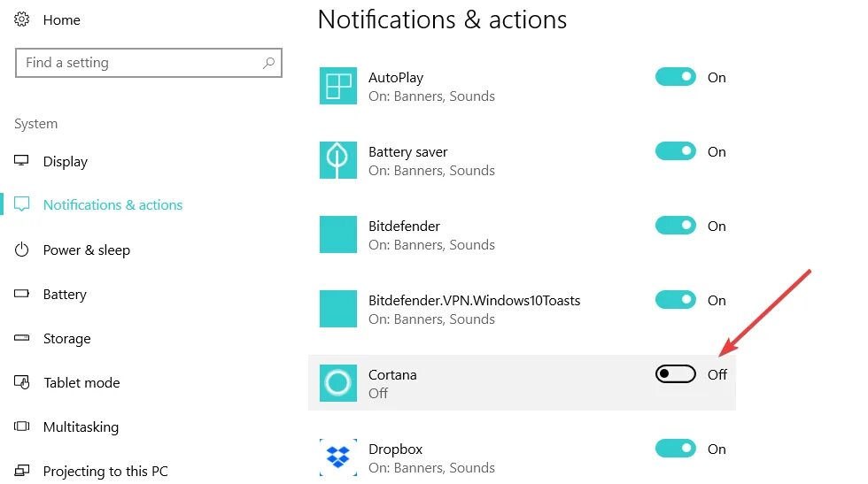Click the Storage drive icon

[x=21, y=338]
